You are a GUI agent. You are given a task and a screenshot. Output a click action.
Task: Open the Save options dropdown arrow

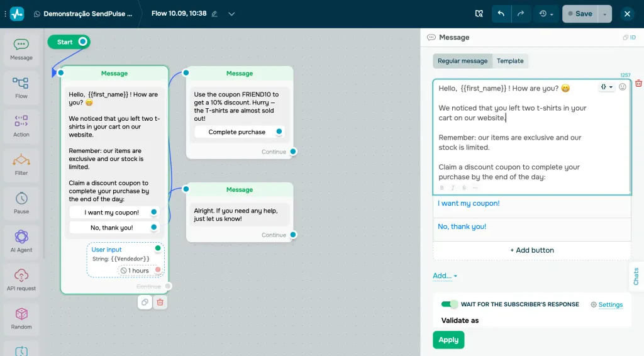point(604,14)
